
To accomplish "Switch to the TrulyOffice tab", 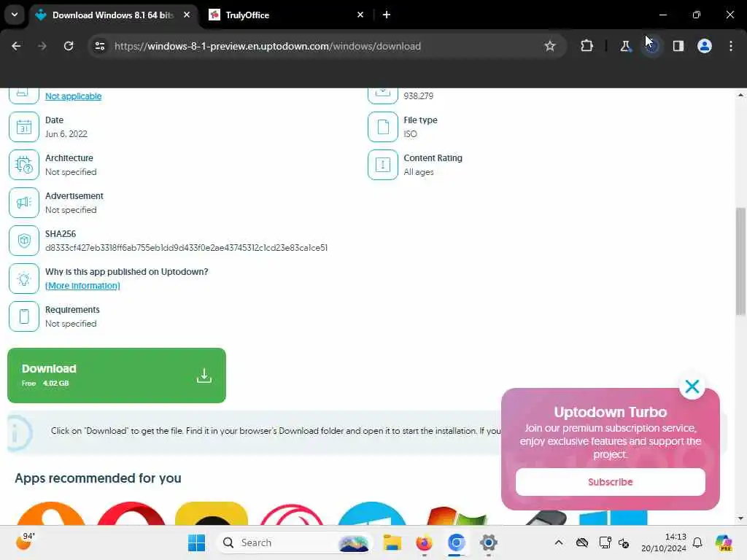I will pos(282,15).
